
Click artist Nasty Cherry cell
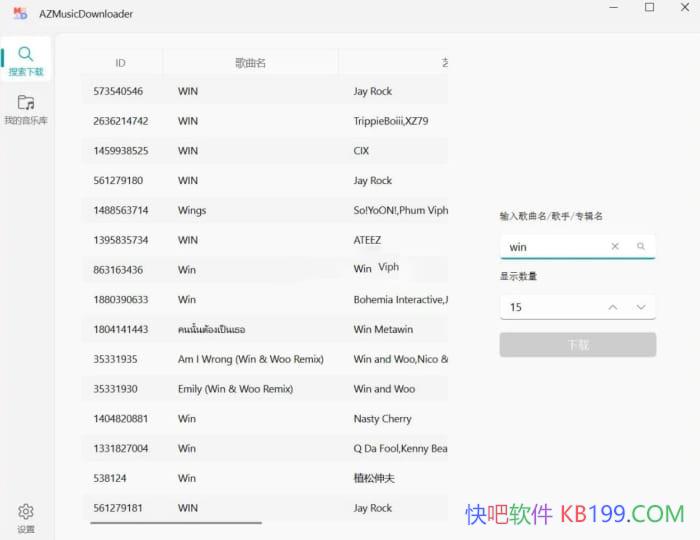(x=382, y=419)
